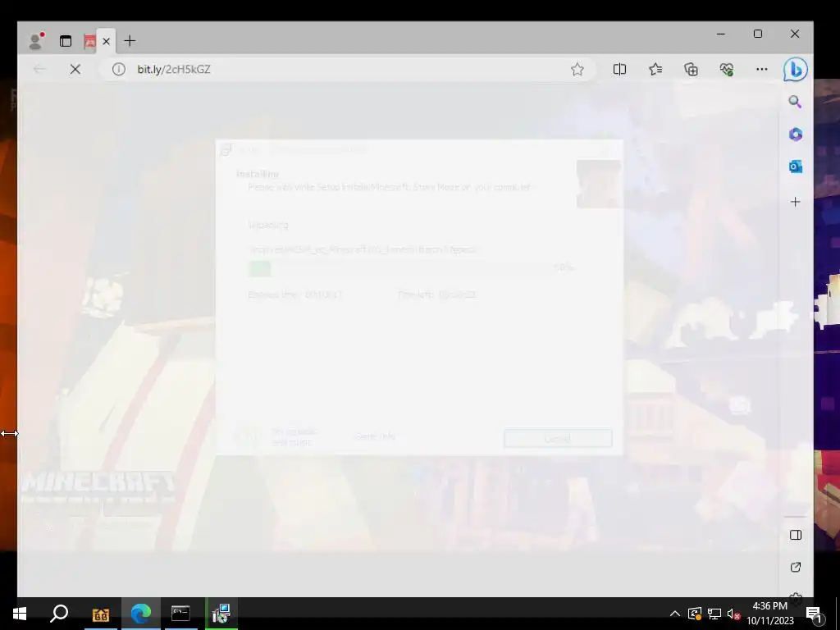Show hidden tray icons chevron
The width and height of the screenshot is (840, 630).
tap(674, 614)
